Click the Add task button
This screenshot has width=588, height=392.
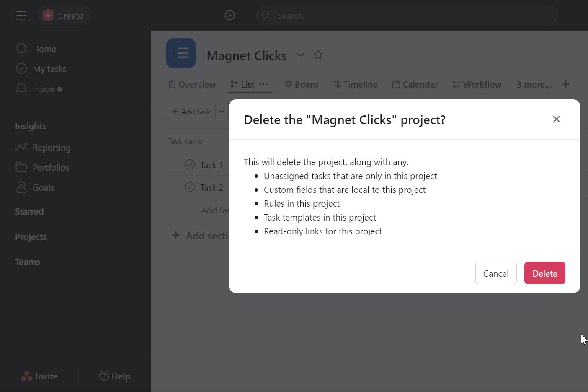tap(191, 112)
